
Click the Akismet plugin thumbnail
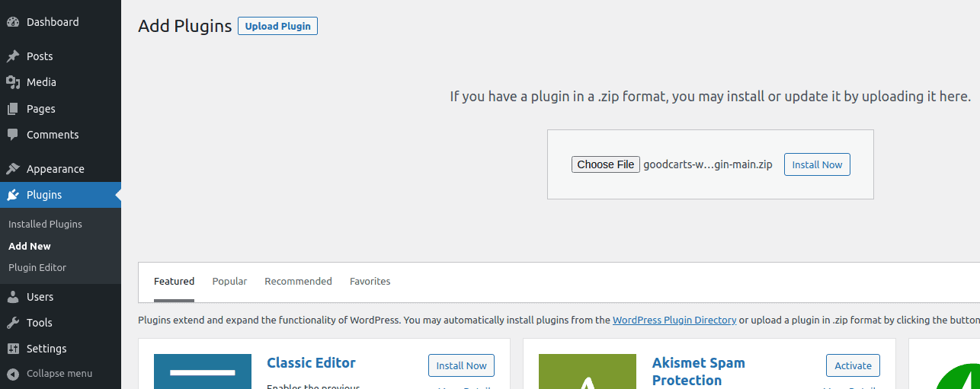click(x=588, y=371)
